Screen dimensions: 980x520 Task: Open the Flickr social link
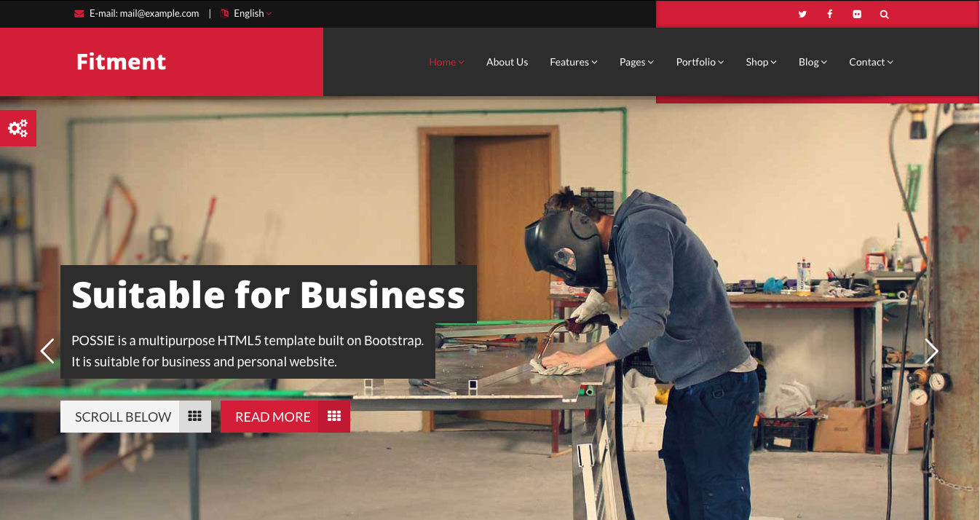tap(857, 14)
